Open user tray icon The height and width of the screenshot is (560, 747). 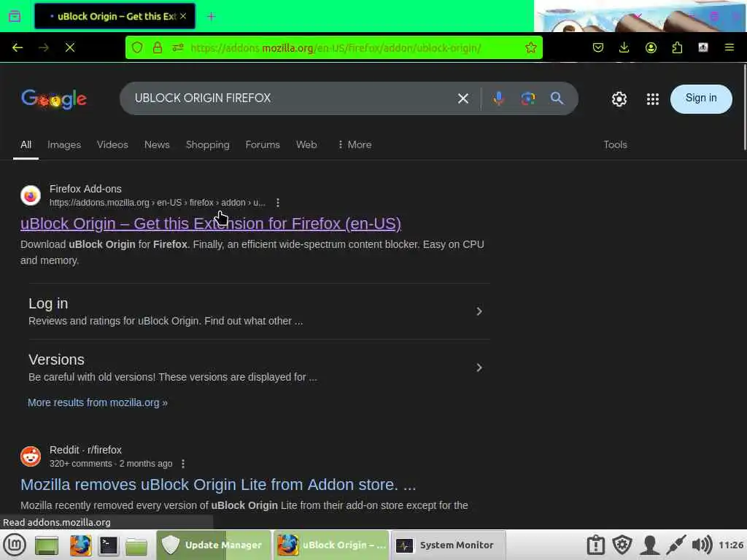pos(649,545)
